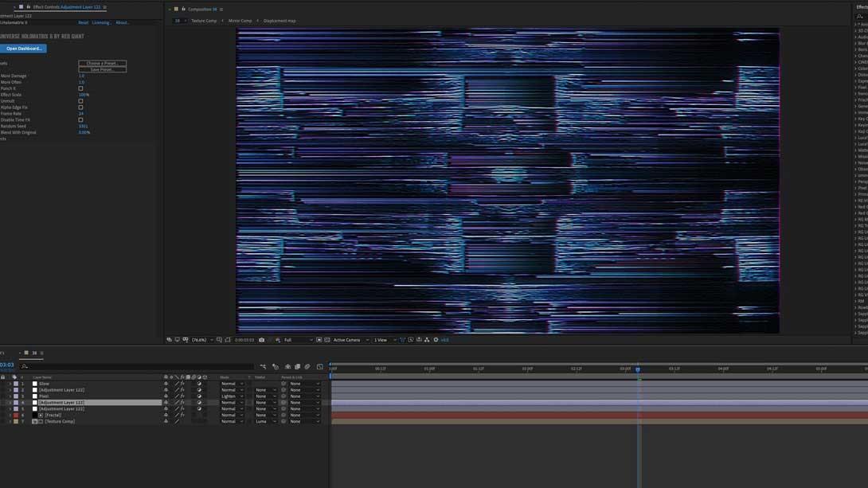
Task: Click the timeline current time indicator
Action: click(x=638, y=369)
